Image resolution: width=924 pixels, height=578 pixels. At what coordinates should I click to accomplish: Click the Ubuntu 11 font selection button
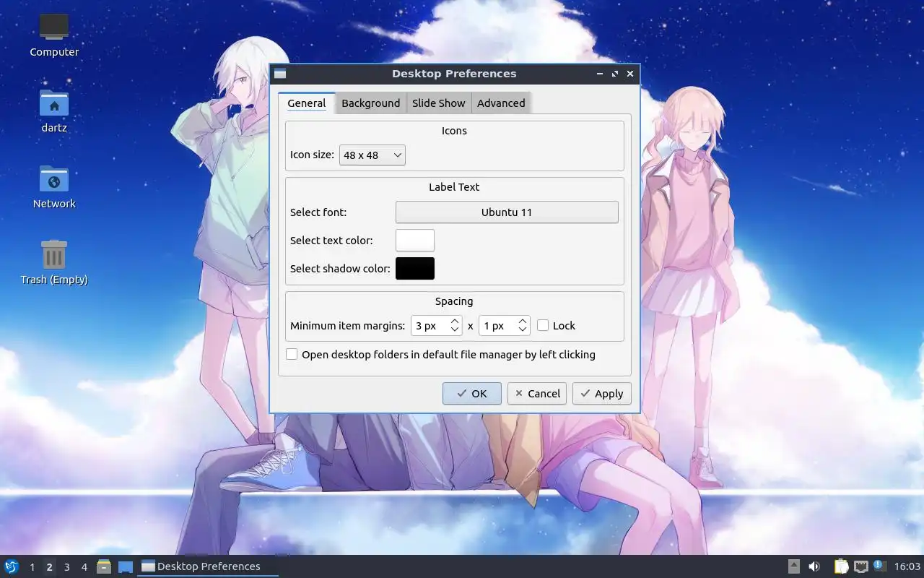tap(507, 212)
